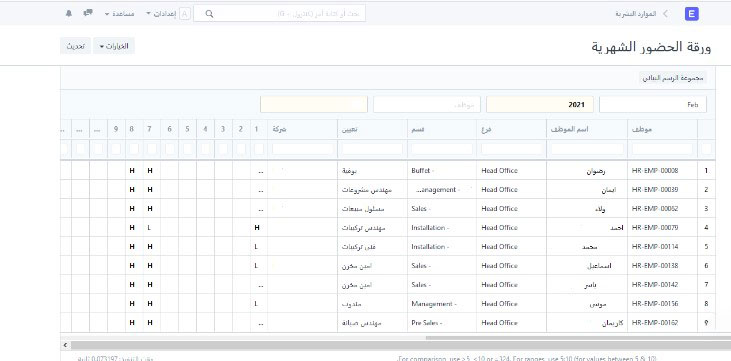
Task: Click the empty company filter field
Action: (314, 104)
